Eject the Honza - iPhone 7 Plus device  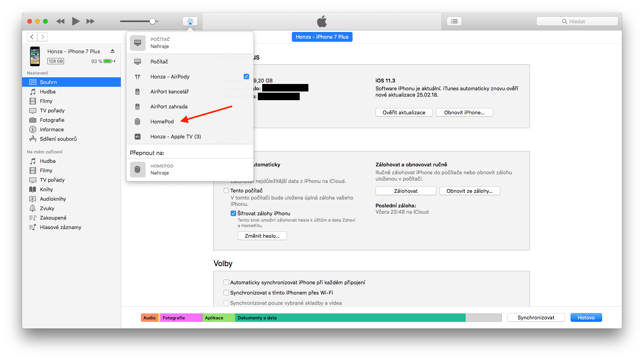click(x=113, y=51)
